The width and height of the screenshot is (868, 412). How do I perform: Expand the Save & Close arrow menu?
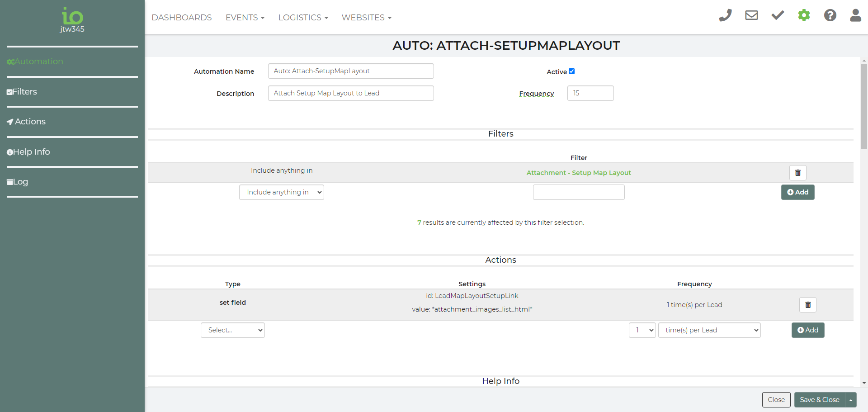851,400
